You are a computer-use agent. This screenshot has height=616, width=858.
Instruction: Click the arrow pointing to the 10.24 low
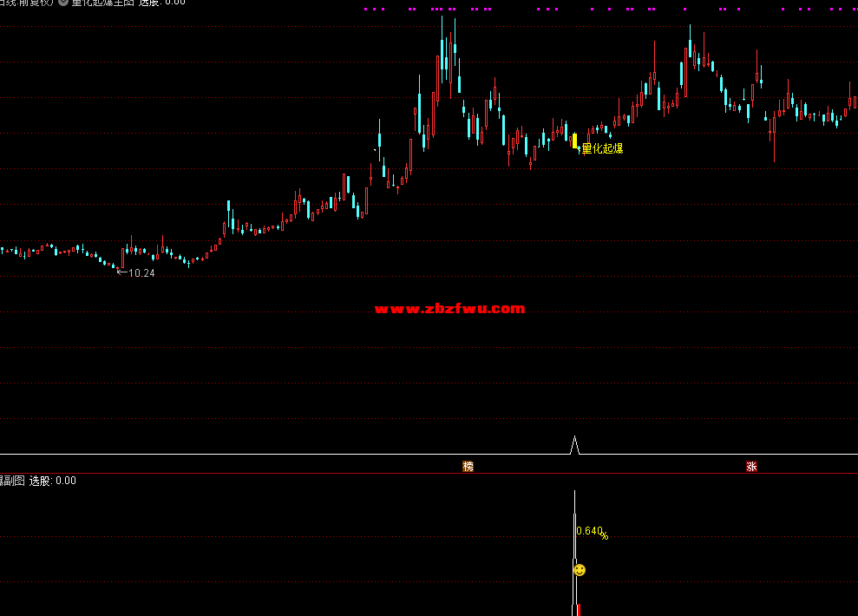point(121,272)
